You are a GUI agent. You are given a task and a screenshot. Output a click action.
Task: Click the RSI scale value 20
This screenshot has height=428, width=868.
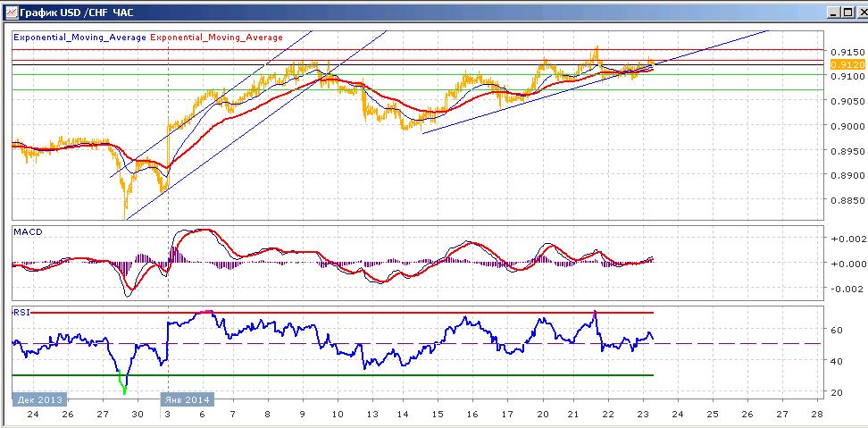tap(837, 392)
